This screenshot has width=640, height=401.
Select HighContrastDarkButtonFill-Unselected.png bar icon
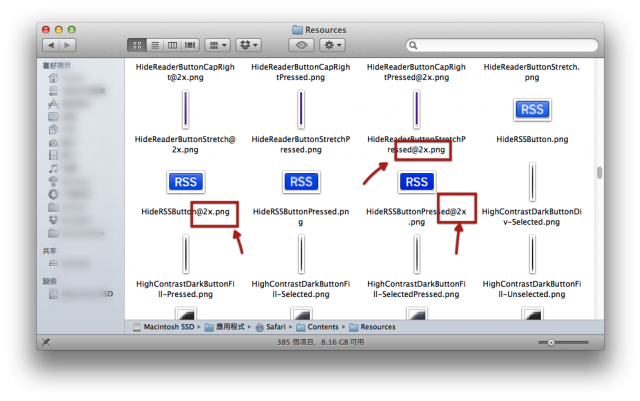532,254
